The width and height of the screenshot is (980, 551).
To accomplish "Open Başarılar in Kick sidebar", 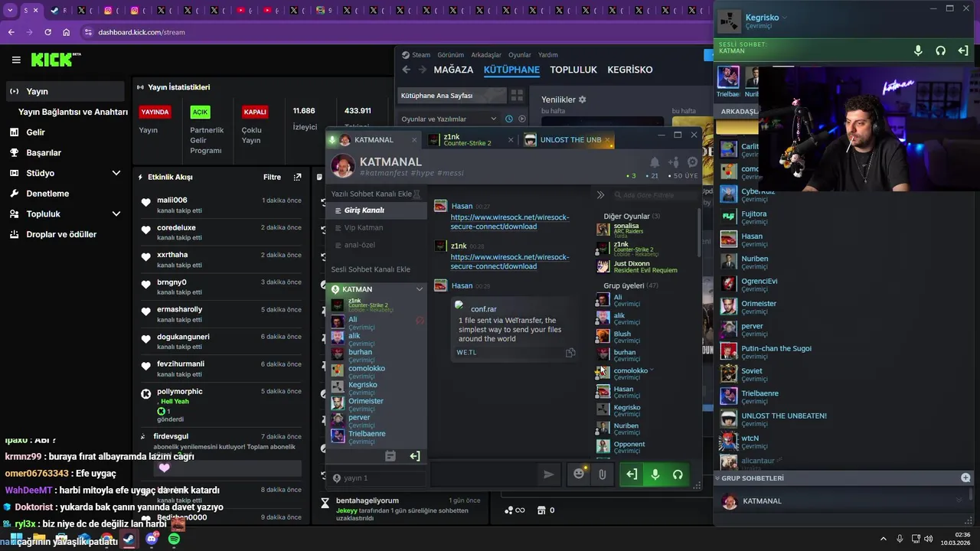I will [x=65, y=152].
